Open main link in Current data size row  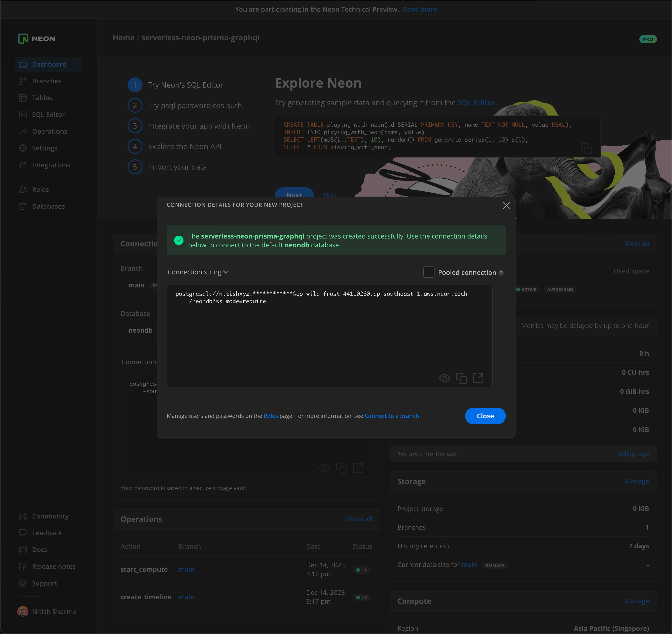(469, 565)
